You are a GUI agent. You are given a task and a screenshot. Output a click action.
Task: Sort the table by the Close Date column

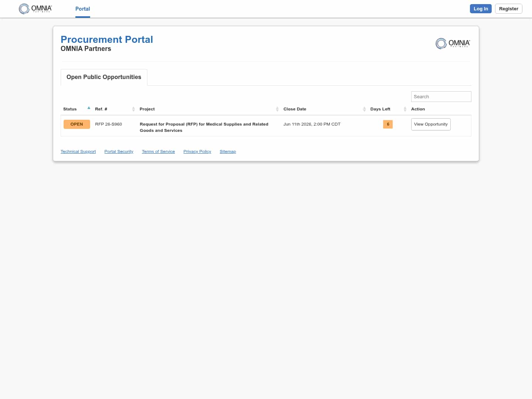(324, 109)
